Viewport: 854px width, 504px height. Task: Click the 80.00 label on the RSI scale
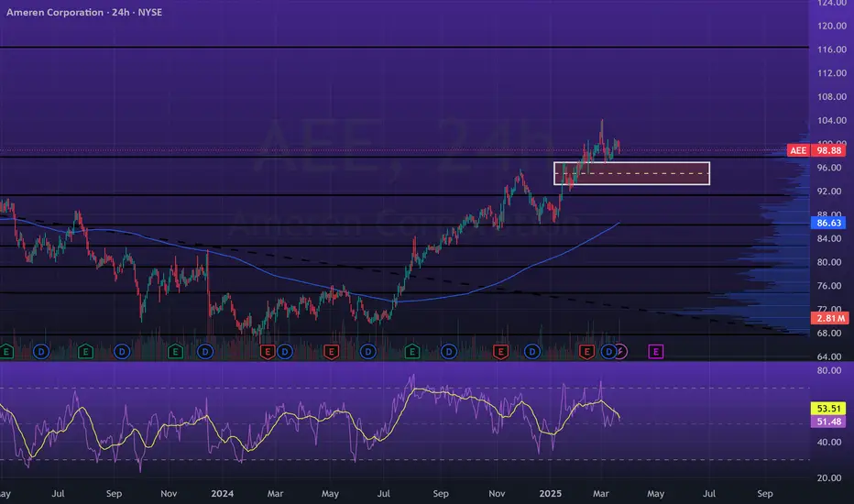coord(829,370)
